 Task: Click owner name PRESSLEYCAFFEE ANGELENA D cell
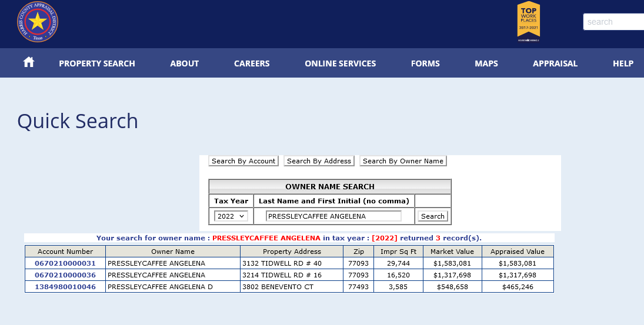(x=173, y=287)
